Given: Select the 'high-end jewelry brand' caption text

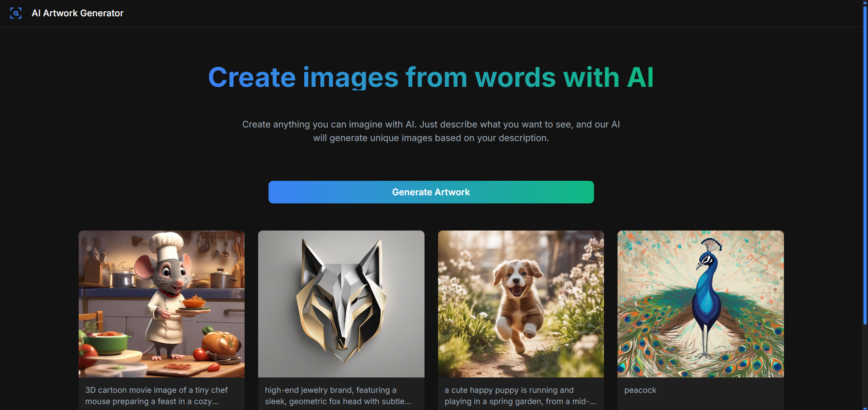Looking at the screenshot, I should pyautogui.click(x=338, y=396).
